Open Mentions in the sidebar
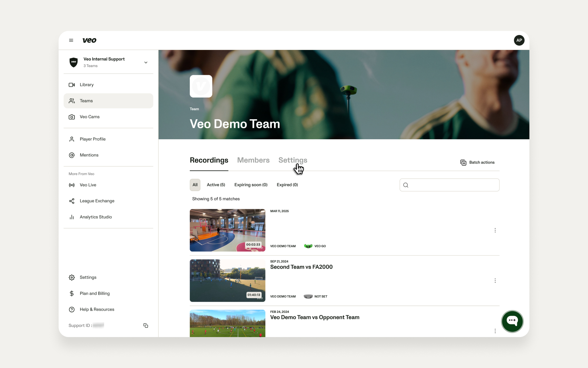Image resolution: width=588 pixels, height=368 pixels. point(108,155)
